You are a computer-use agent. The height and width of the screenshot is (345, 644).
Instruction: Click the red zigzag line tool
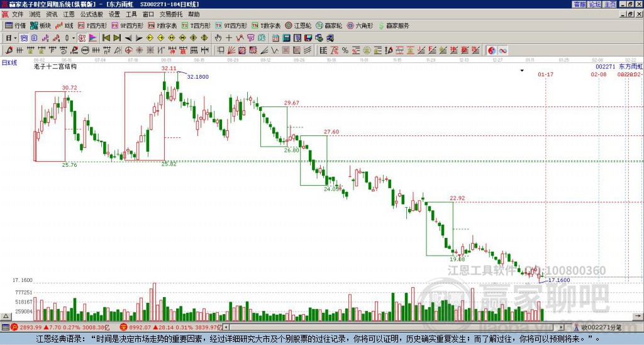pos(240,38)
